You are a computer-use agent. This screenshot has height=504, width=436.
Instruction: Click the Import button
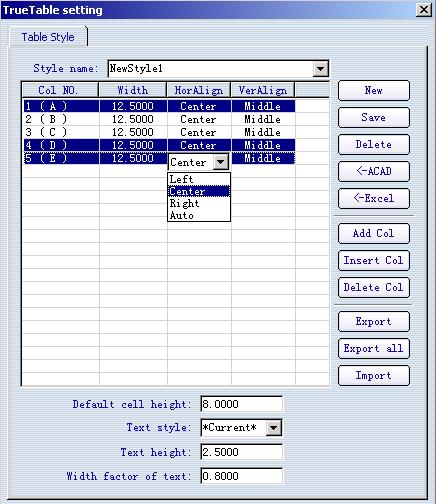tap(374, 376)
